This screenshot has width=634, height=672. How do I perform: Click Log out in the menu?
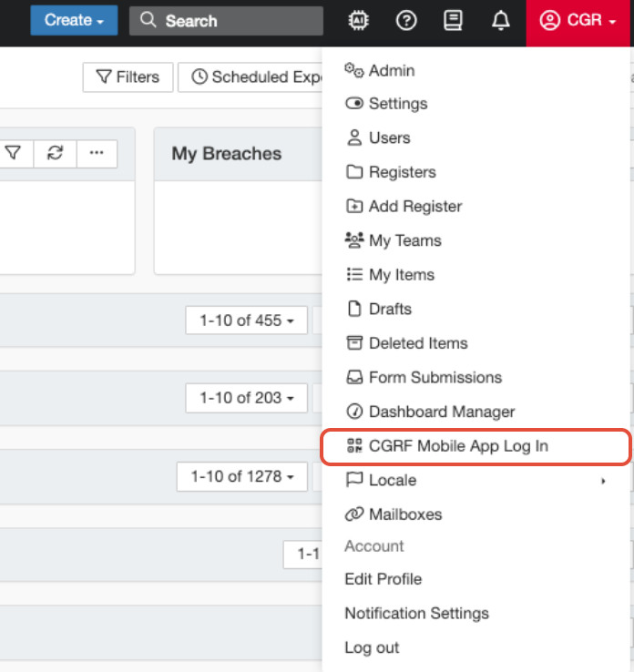[x=372, y=647]
